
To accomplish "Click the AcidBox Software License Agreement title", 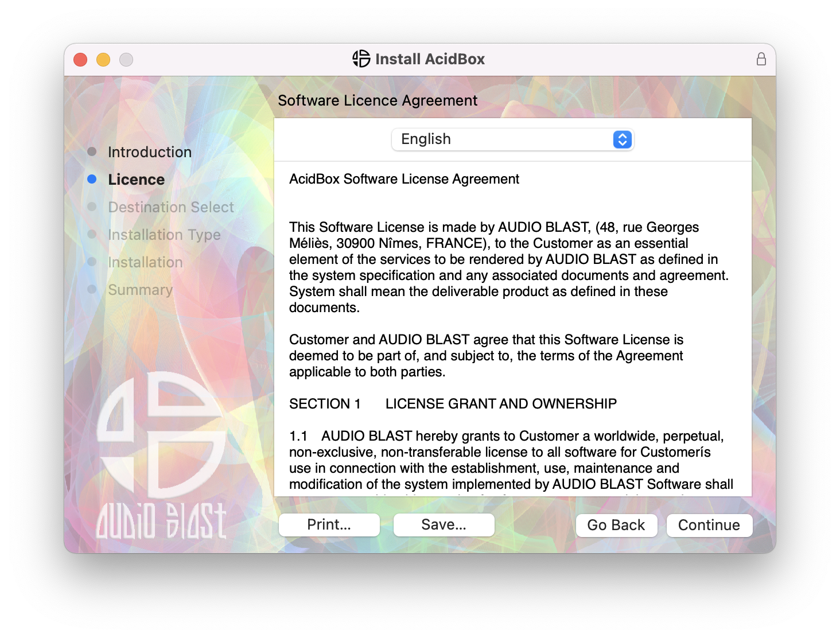I will 404,179.
